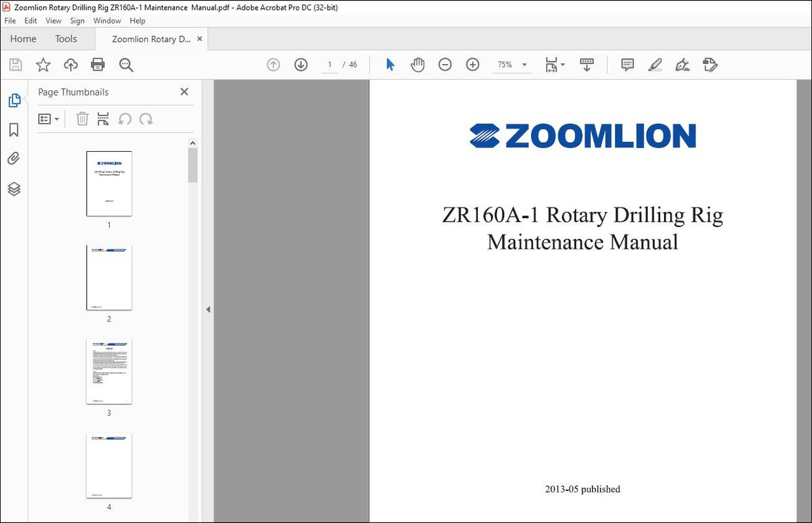Screen dimensions: 812x523
Task: Zoom in using the plus icon
Action: (x=472, y=64)
